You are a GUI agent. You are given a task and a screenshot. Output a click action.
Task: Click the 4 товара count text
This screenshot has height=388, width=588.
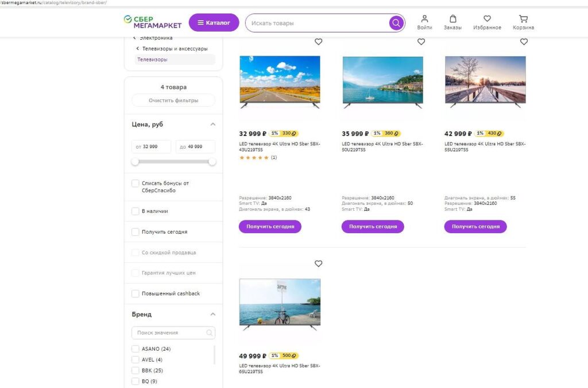pos(173,87)
